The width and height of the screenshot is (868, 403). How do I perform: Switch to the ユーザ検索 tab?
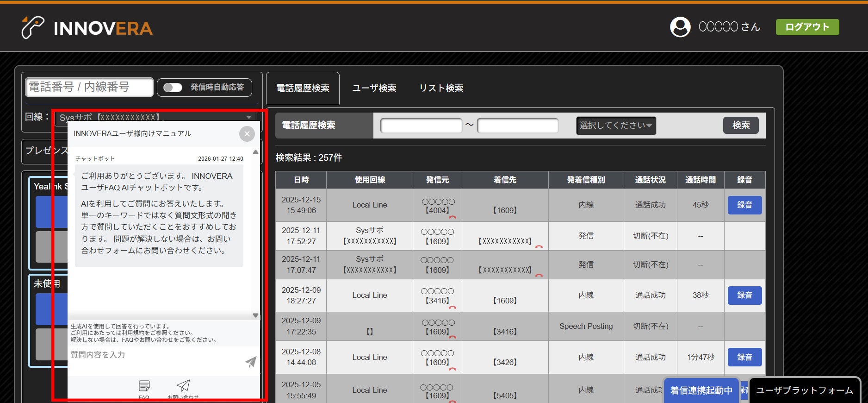374,88
